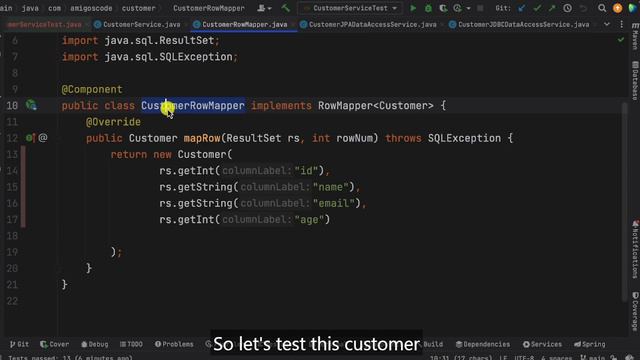
Task: Open the user account icon dropdown
Action: click(x=264, y=8)
